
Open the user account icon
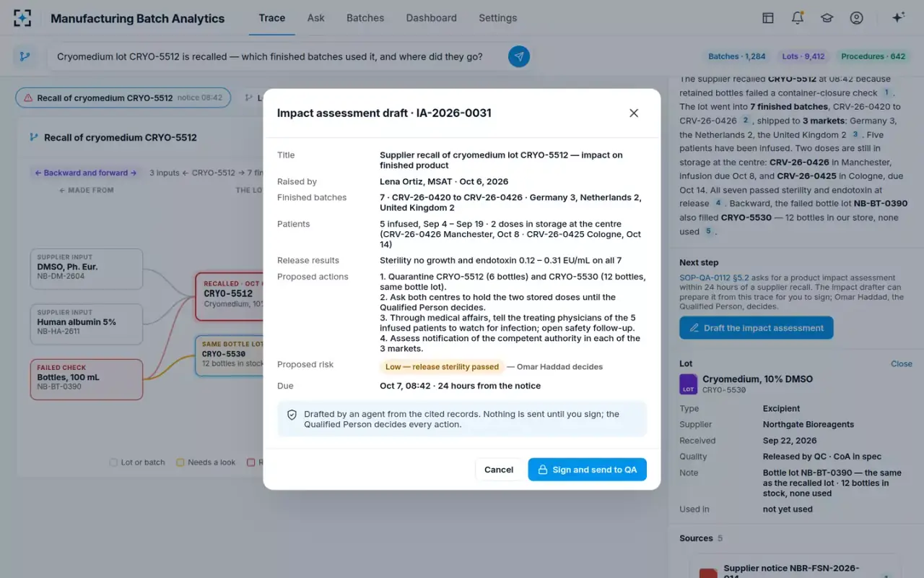point(856,18)
